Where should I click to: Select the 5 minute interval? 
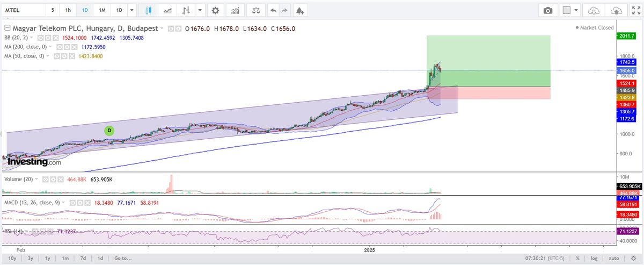coord(52,10)
